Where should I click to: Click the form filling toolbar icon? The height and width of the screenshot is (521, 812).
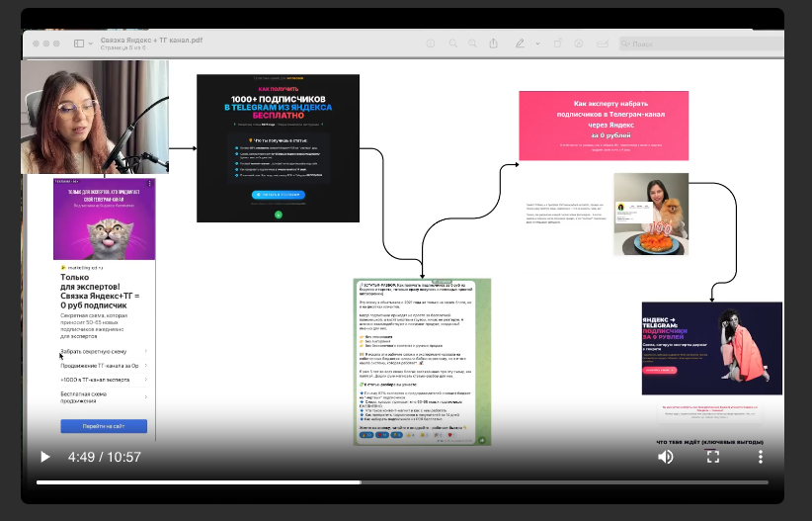point(603,43)
